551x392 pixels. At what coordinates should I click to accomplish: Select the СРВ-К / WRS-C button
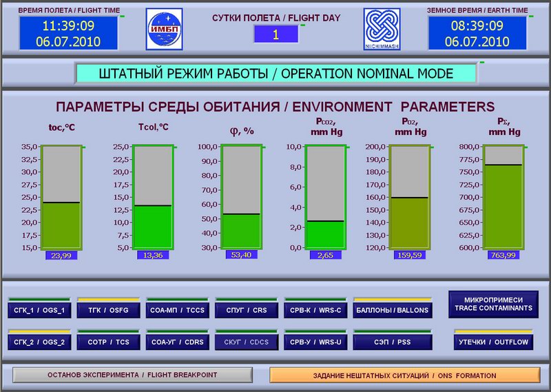[316, 310]
